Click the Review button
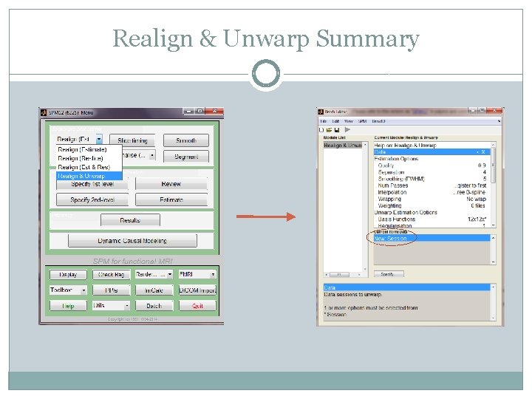Screen dimensions: 532x399 click(171, 184)
